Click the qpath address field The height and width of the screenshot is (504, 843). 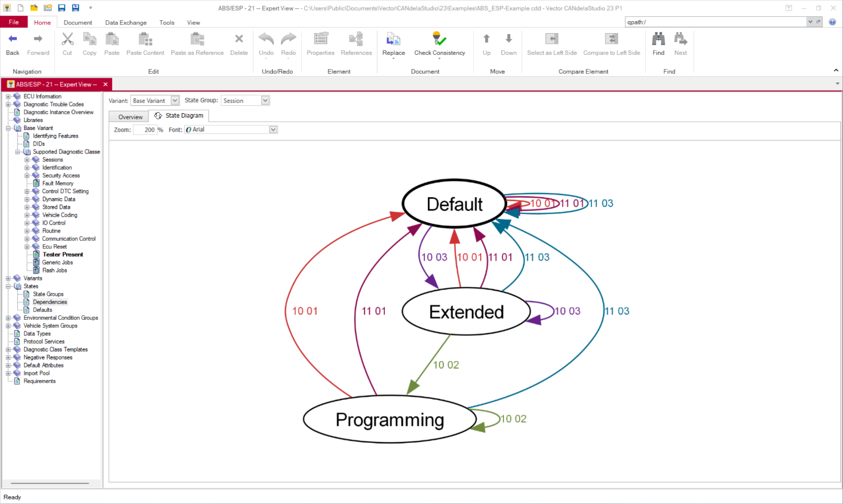716,22
